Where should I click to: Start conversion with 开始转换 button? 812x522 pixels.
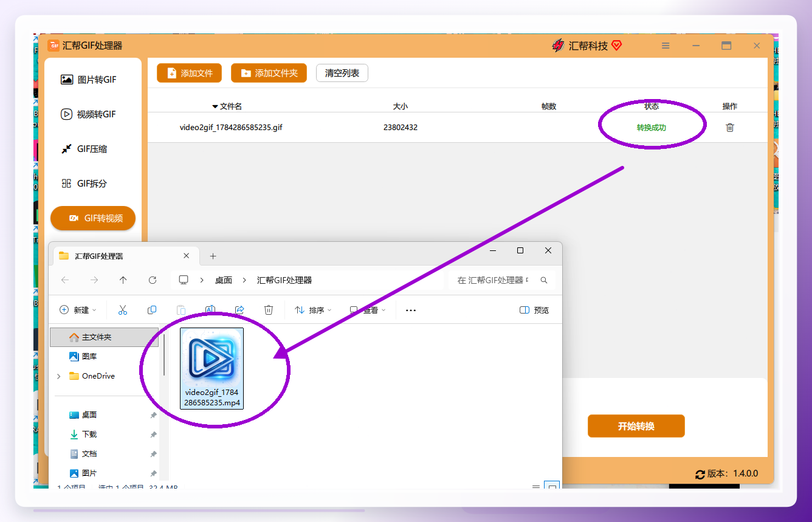(x=636, y=426)
